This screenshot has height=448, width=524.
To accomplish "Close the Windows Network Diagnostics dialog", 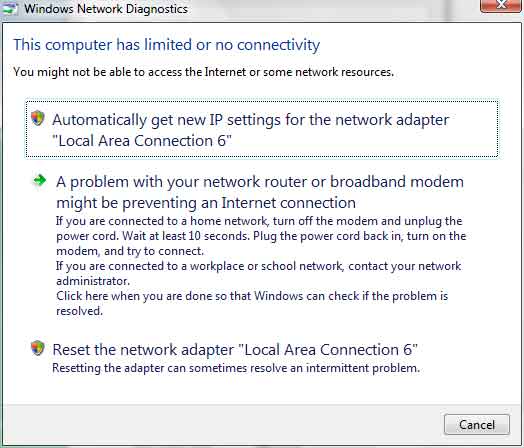I will (x=501, y=5).
